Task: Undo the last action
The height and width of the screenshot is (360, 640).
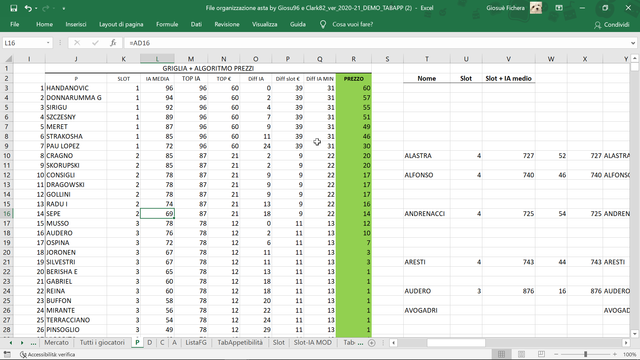Action: coord(28,8)
